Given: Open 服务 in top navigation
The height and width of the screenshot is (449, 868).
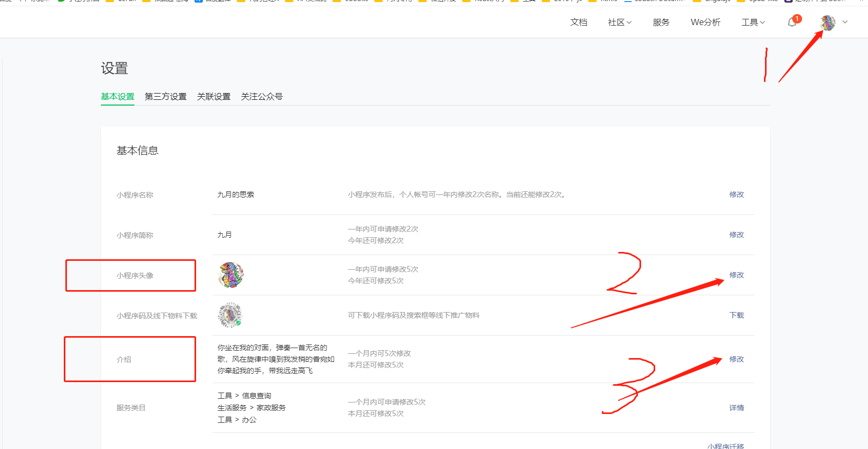Looking at the screenshot, I should tap(661, 22).
